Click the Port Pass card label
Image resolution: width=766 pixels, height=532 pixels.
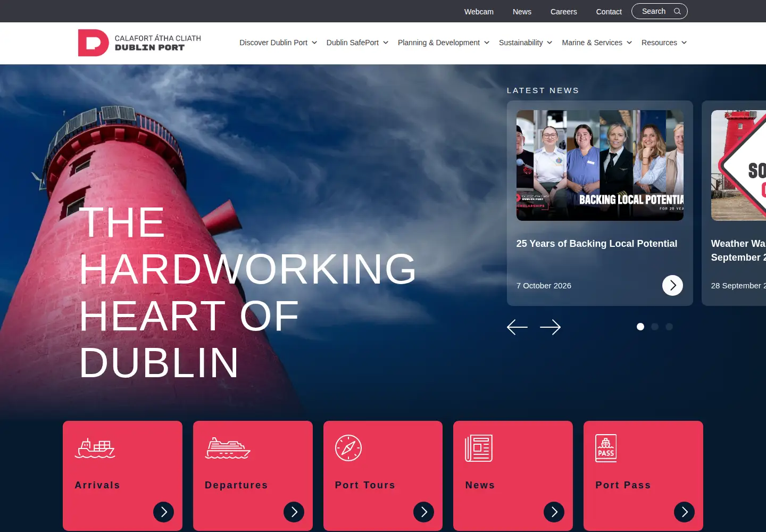click(623, 485)
